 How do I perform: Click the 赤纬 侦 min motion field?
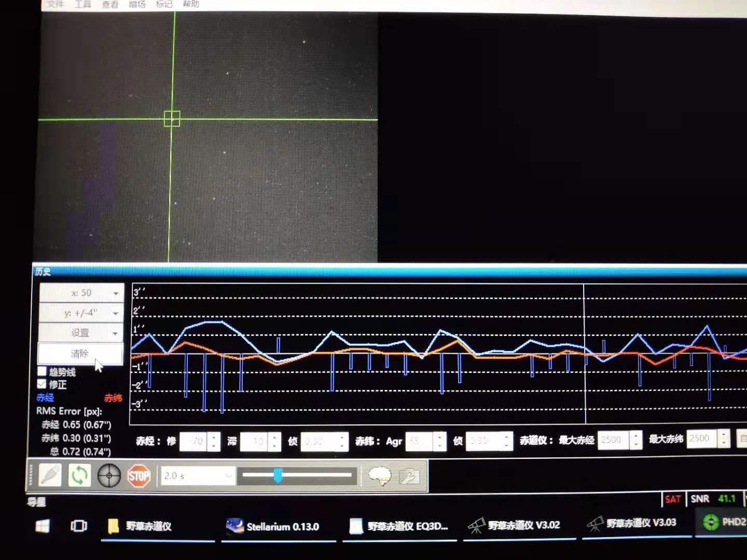coord(483,441)
